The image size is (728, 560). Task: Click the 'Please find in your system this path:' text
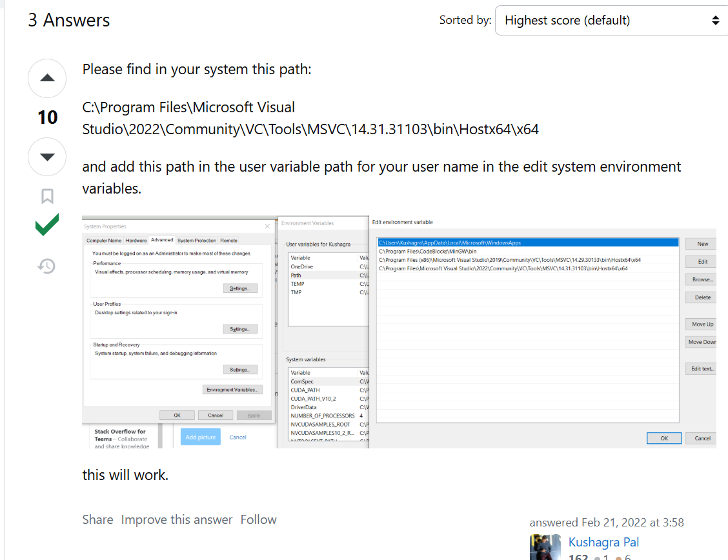coord(197,69)
